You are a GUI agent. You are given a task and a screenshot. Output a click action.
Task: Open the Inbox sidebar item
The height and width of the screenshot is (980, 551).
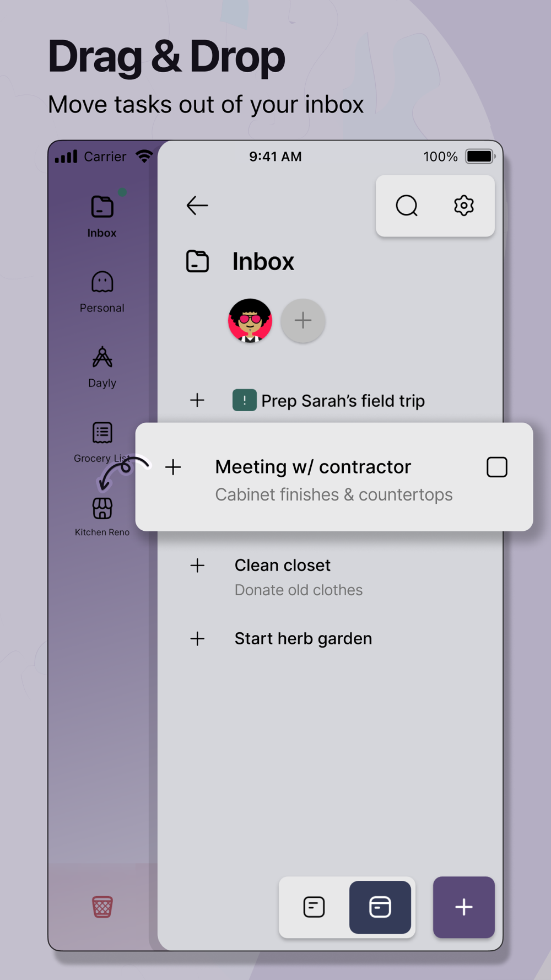[102, 217]
